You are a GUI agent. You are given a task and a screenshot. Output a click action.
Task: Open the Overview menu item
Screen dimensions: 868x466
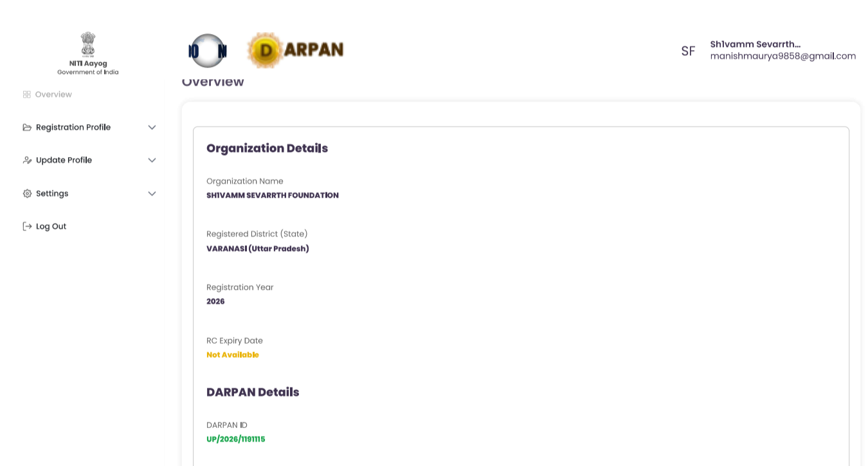[x=53, y=95]
